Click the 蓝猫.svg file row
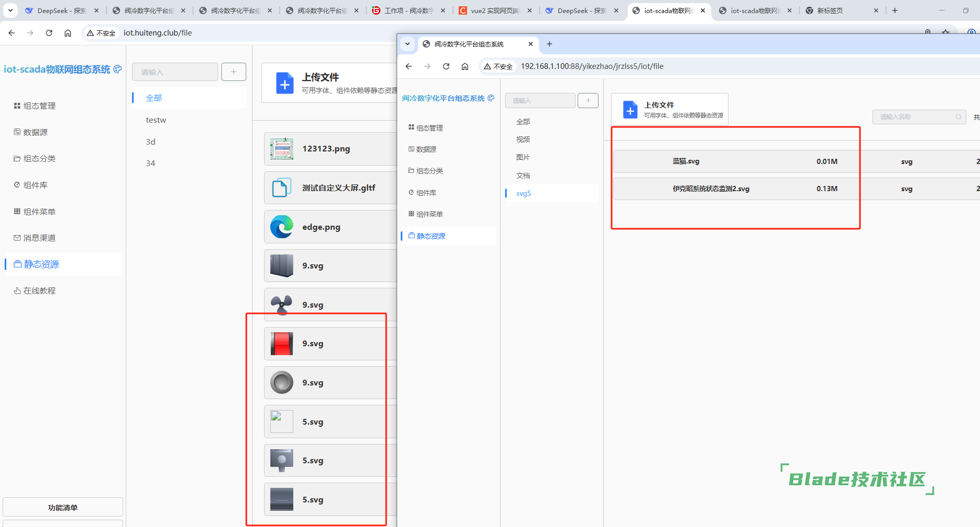The width and height of the screenshot is (980, 527). point(796,161)
